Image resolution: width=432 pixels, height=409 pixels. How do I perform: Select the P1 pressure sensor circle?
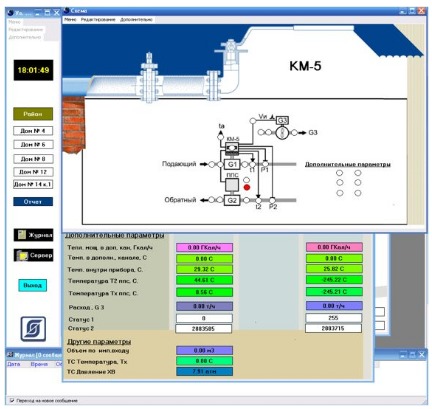tap(265, 164)
